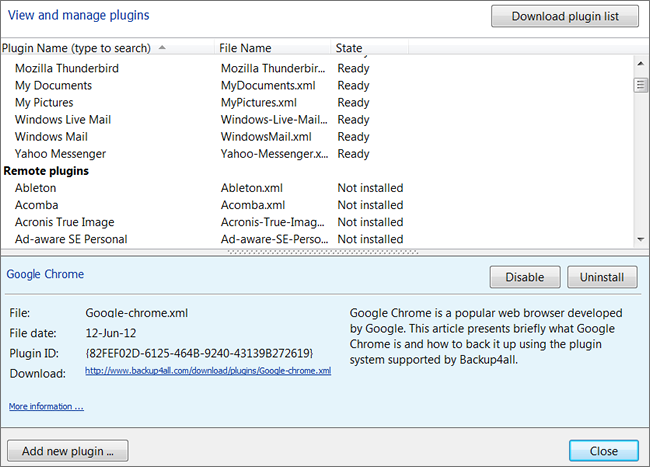Click the MyDocuments.xml file name cell
Screen dimensions: 650x467
[268, 85]
